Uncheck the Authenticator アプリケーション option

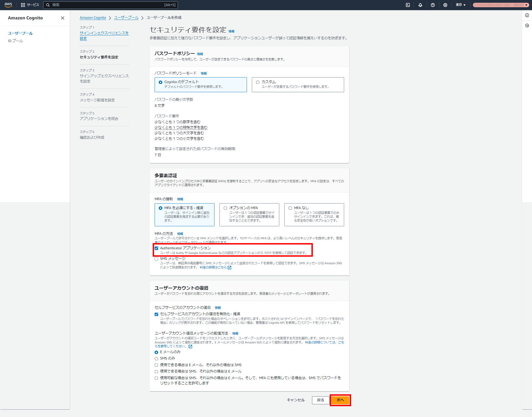pos(157,248)
